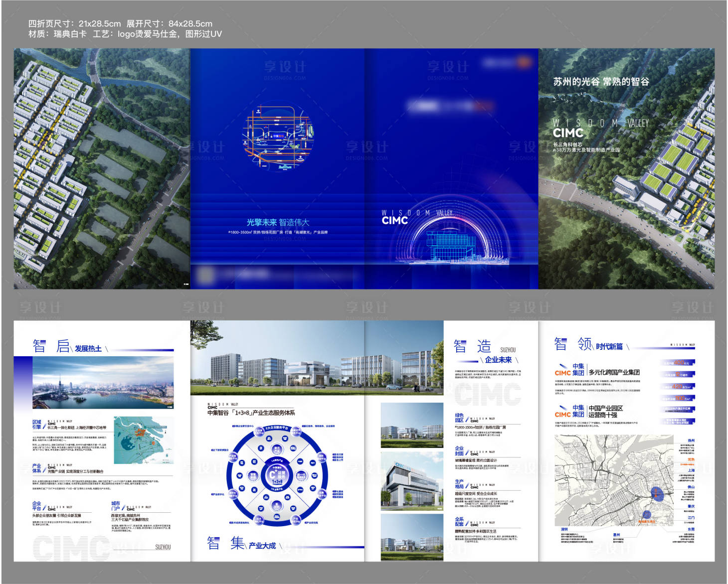Click the CIMC 中集集团 logo beside '多元化跨国产业集团'
The width and height of the screenshot is (728, 584).
[569, 369]
